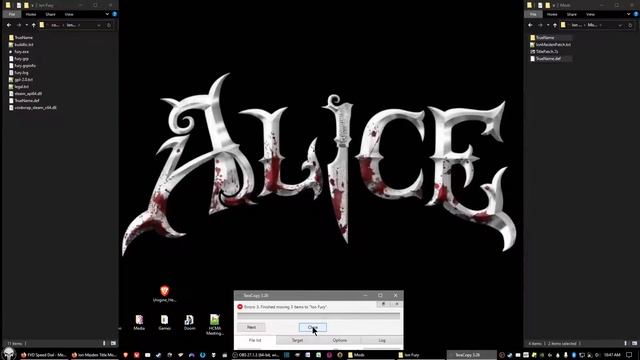Screen dimensions: 640x360
Task: Select the Games desktop icon
Action: (164, 322)
